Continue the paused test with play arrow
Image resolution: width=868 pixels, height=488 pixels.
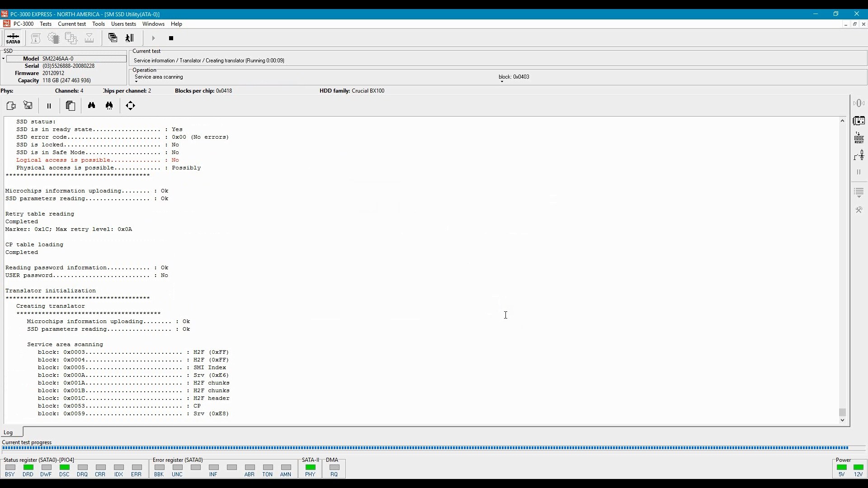(153, 38)
